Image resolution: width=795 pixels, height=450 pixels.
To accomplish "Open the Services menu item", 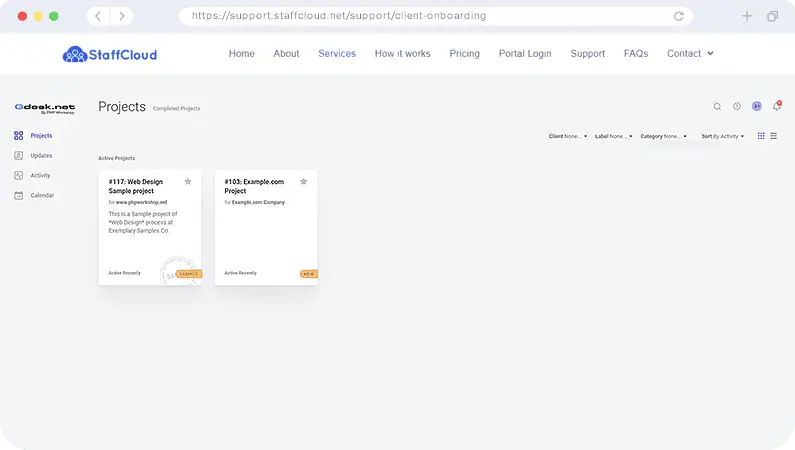I will pyautogui.click(x=337, y=54).
